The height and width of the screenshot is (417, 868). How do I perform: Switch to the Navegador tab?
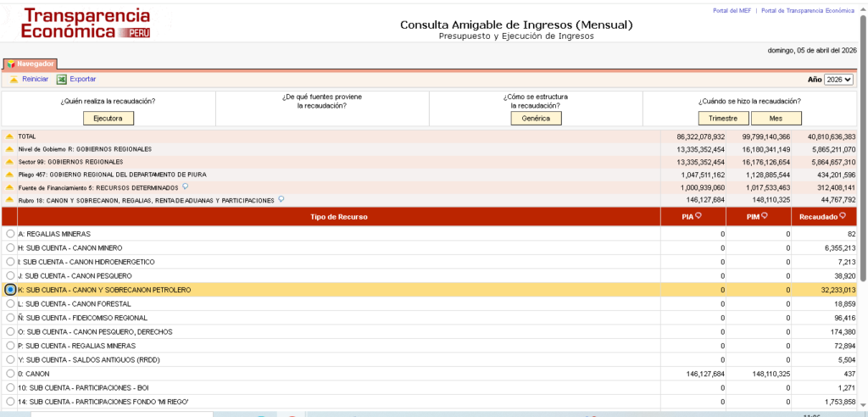[31, 64]
